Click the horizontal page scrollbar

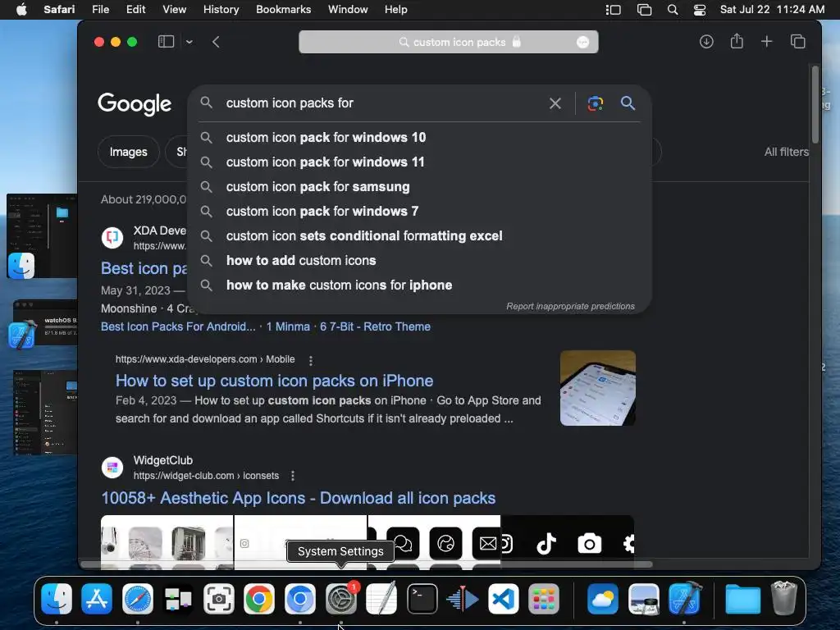[x=367, y=564]
